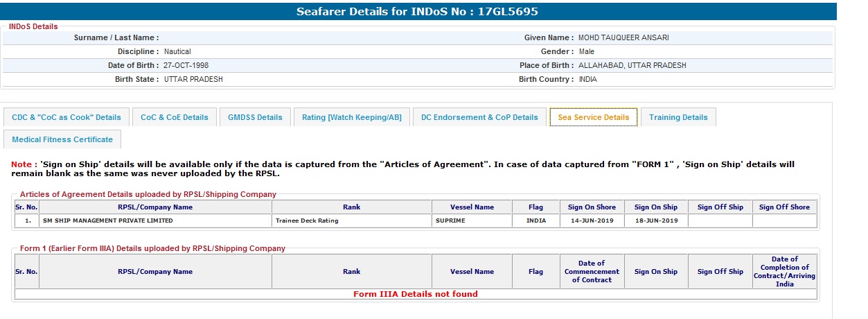Viewport: 868px width, 319px height.
Task: Click the 18-JUN-2019 sign on ship date
Action: (656, 221)
